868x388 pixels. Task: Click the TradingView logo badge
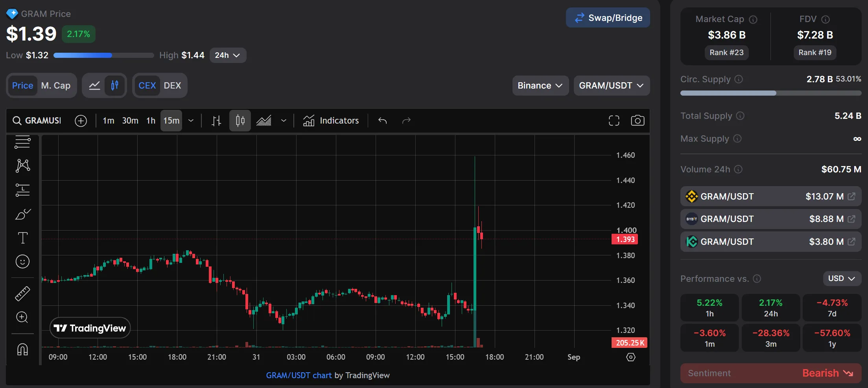[x=90, y=328]
